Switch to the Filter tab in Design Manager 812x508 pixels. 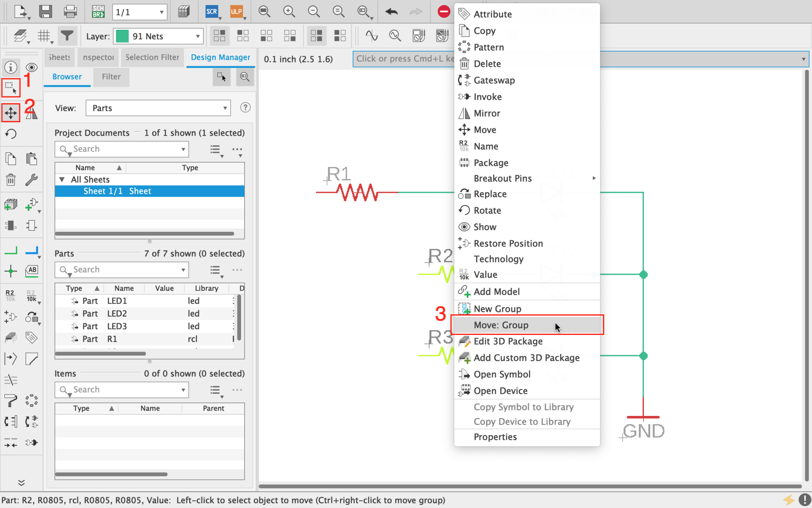[x=111, y=77]
